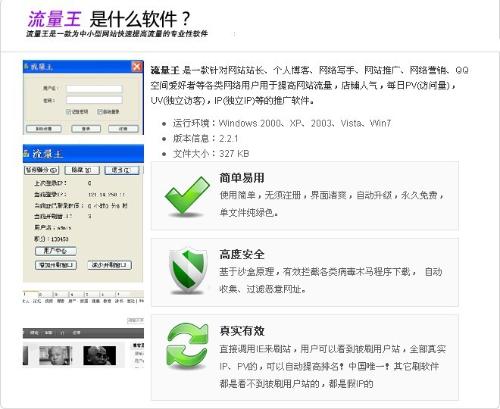Click the 退出 button in 流量王 window
The height and width of the screenshot is (409, 500).
click(122, 170)
